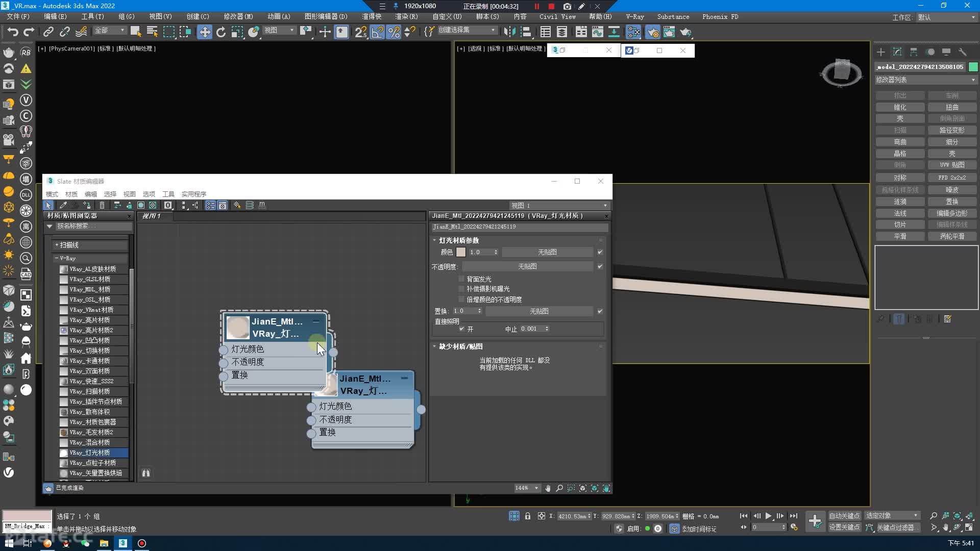
Task: Select VRay_灯光材质 in material browser
Action: 93,453
